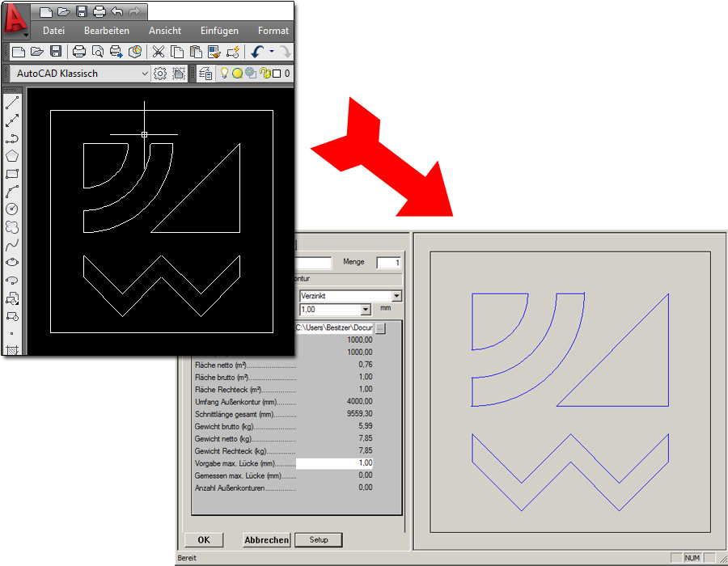Cut selection using the scissors icon
This screenshot has width=728, height=566.
tap(158, 51)
